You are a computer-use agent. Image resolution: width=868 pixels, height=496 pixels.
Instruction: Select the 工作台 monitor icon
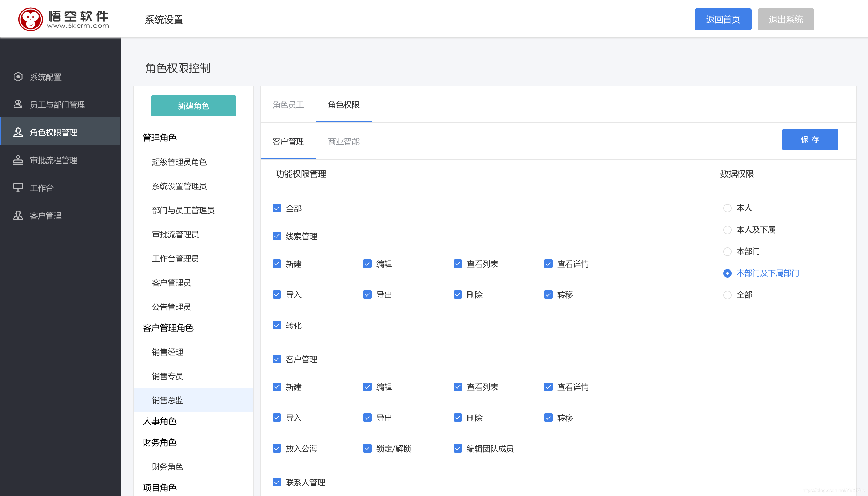point(18,187)
